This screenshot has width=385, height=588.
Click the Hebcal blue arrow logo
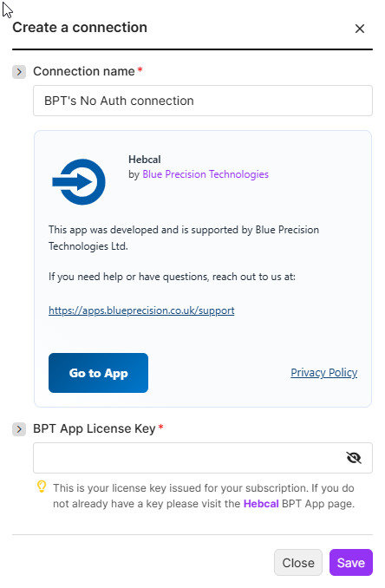coord(79,182)
